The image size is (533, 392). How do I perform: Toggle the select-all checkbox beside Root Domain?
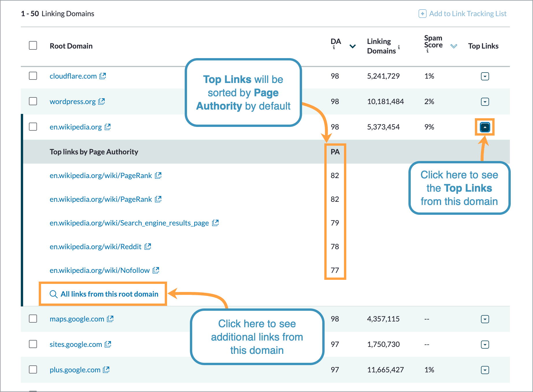pyautogui.click(x=33, y=46)
